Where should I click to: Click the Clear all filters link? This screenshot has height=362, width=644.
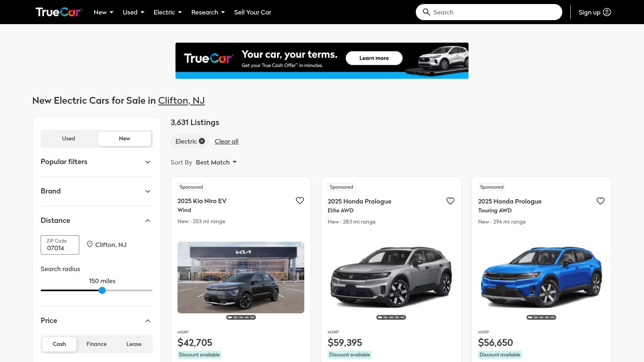226,141
